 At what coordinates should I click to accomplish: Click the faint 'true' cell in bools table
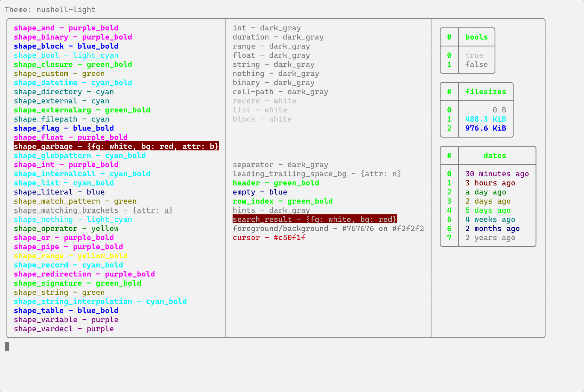click(474, 55)
